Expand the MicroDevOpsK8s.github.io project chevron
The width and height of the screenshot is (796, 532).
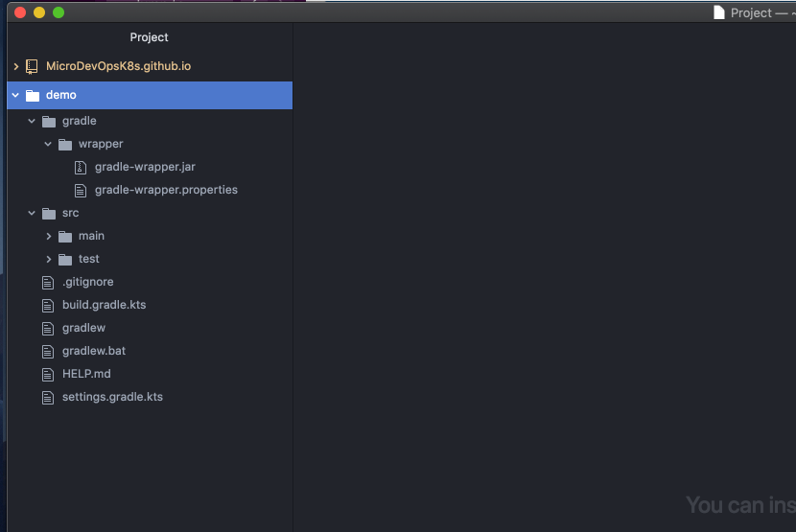point(15,66)
